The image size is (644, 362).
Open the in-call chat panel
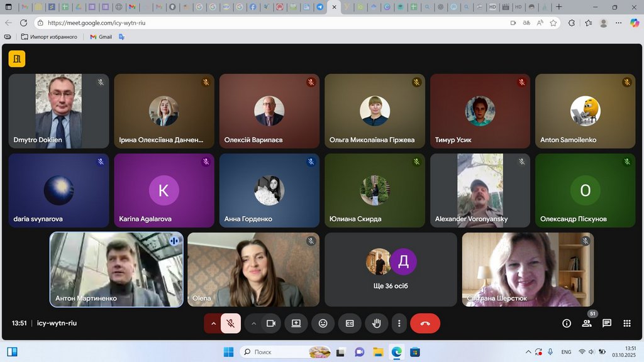607,323
